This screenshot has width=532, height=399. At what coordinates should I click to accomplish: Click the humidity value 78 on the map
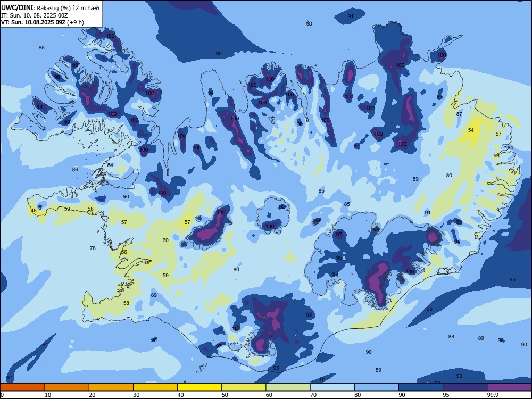click(93, 248)
